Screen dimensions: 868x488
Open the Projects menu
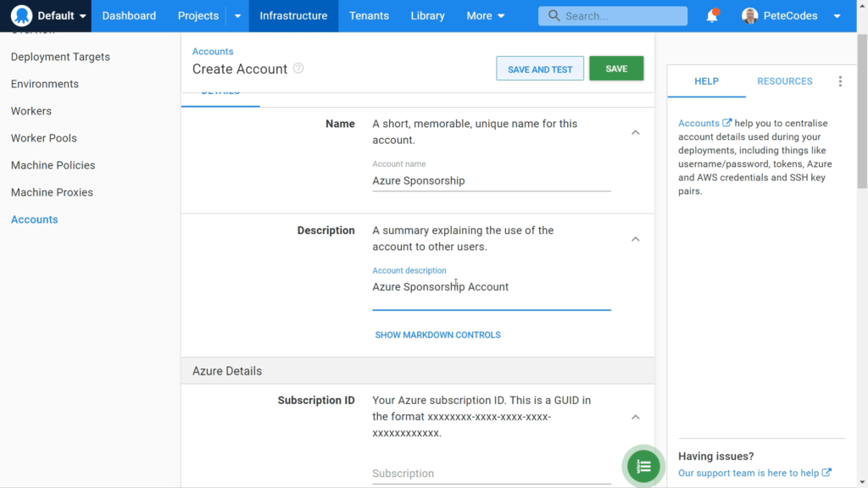pyautogui.click(x=198, y=15)
